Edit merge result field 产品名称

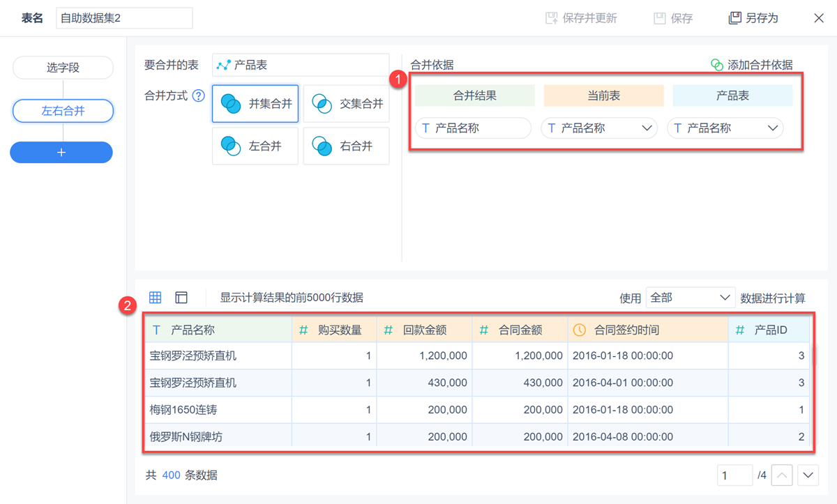(x=473, y=128)
